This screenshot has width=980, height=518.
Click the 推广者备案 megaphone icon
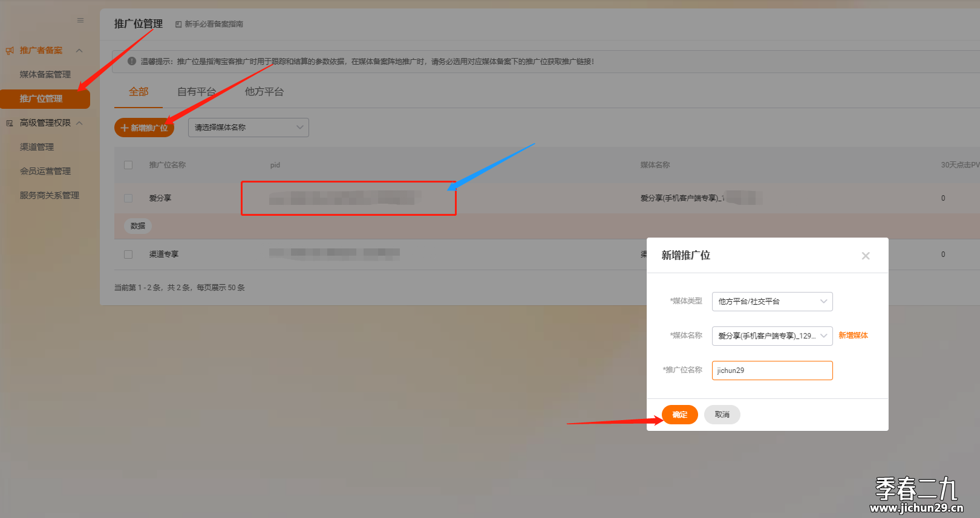coord(9,51)
